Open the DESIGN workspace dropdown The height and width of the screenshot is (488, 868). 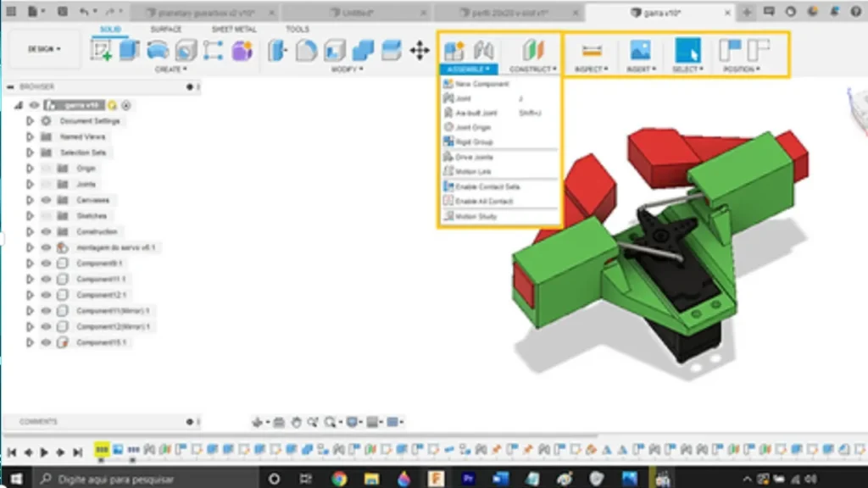tap(44, 49)
